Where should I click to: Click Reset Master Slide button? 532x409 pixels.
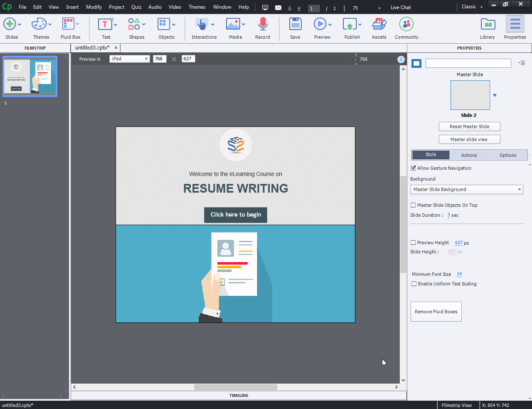469,126
